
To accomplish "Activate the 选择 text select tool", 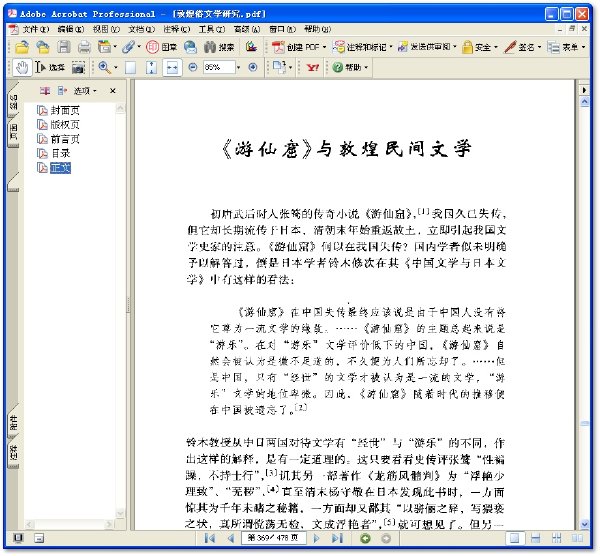I will pyautogui.click(x=50, y=68).
